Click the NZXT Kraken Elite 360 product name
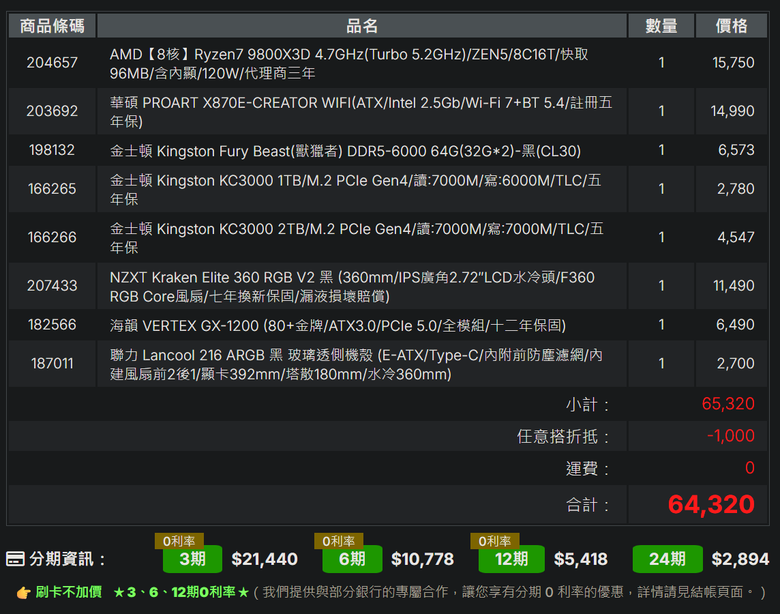Screen dimensions: 780x614 [x=352, y=287]
